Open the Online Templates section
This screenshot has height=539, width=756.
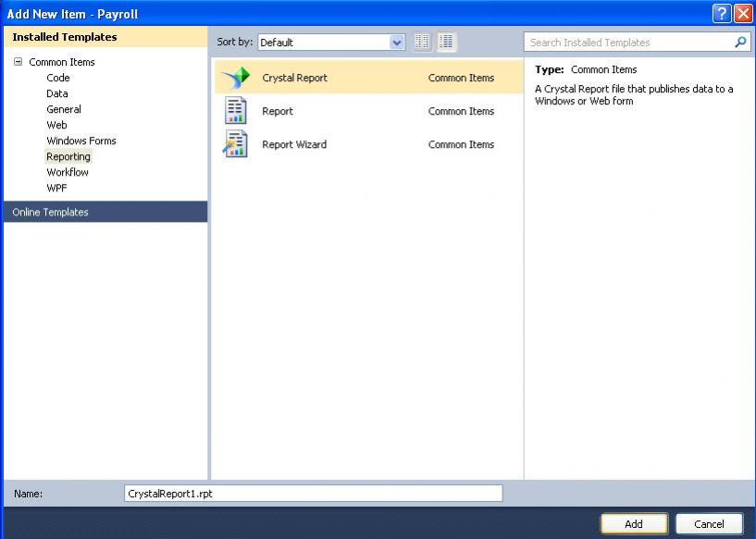pos(105,212)
